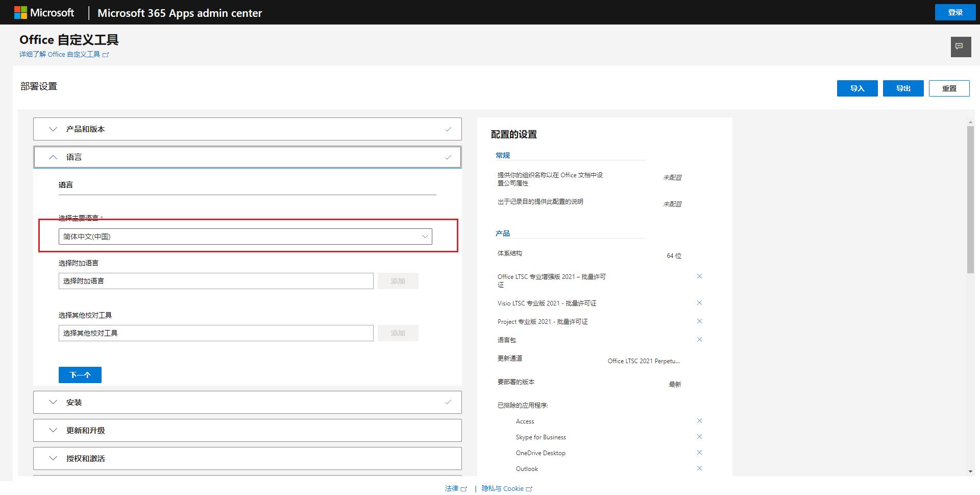This screenshot has height=495, width=980.
Task: Remove Outlook from excluded apps
Action: point(699,468)
